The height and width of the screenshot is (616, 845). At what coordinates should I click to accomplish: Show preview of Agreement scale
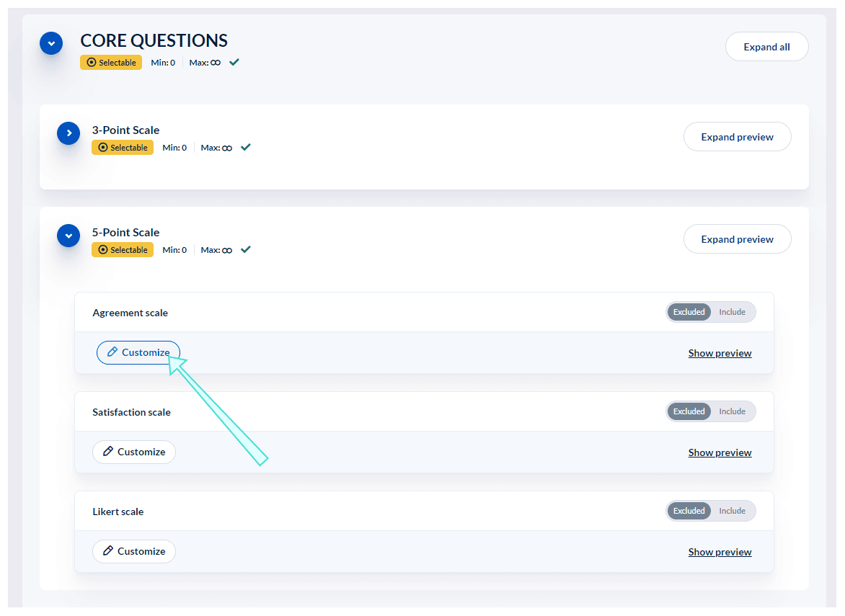coord(720,353)
